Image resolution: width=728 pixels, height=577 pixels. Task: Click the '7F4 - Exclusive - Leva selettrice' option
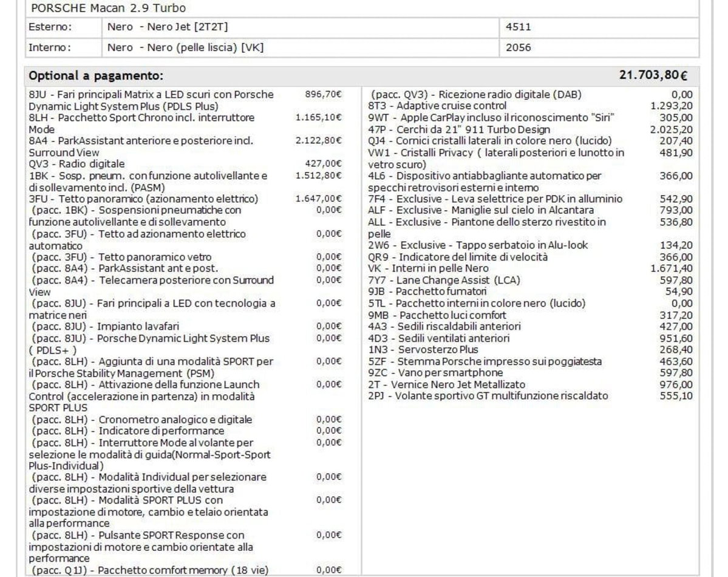(x=495, y=199)
